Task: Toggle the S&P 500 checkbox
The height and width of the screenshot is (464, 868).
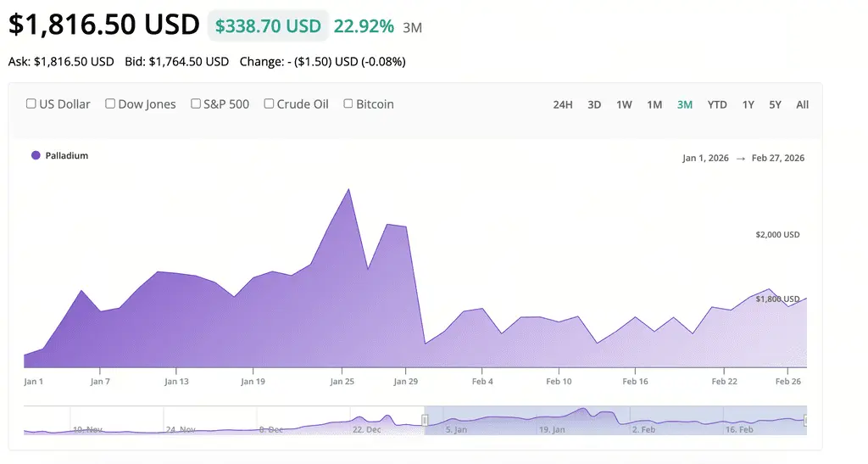Action: point(196,104)
